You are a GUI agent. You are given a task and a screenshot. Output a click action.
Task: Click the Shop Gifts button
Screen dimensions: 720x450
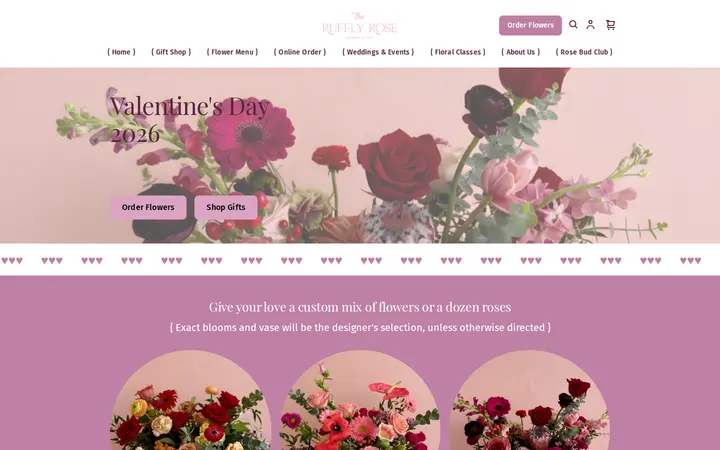226,208
